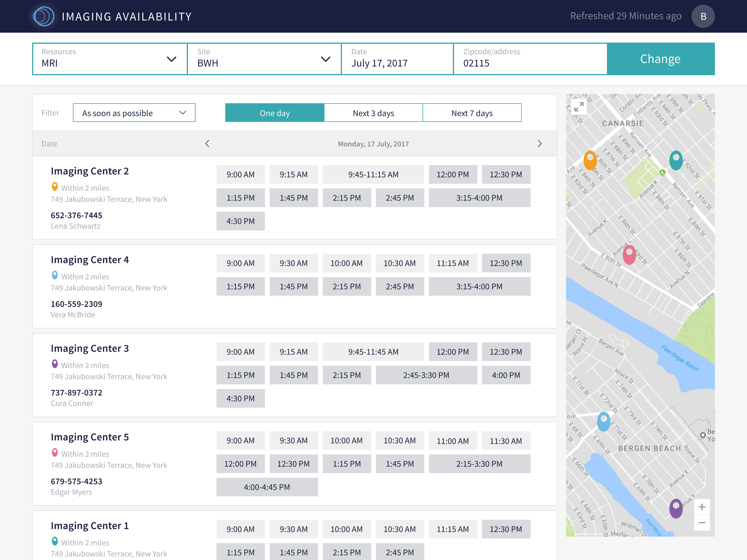Click the Monday, 17 July, 2017 heading
The image size is (747, 560).
pyautogui.click(x=373, y=144)
